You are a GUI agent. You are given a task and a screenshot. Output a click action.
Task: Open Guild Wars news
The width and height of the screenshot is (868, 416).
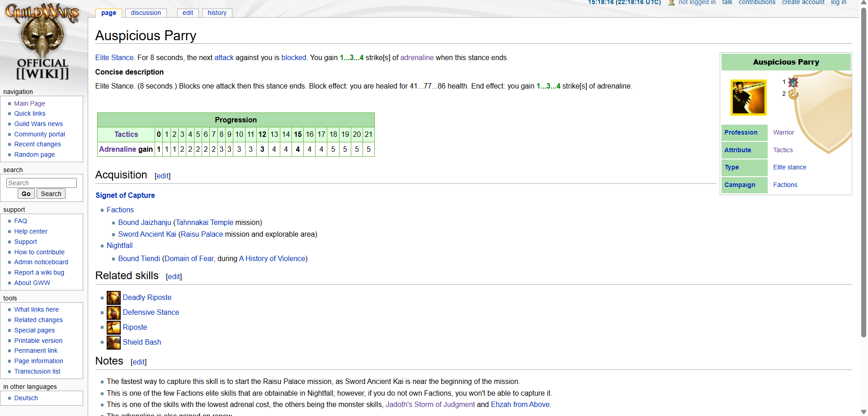click(x=38, y=124)
